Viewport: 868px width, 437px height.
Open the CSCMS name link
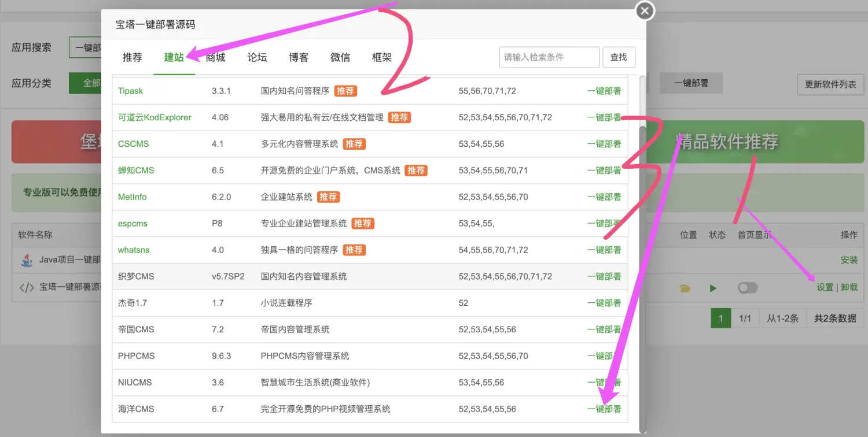click(133, 144)
